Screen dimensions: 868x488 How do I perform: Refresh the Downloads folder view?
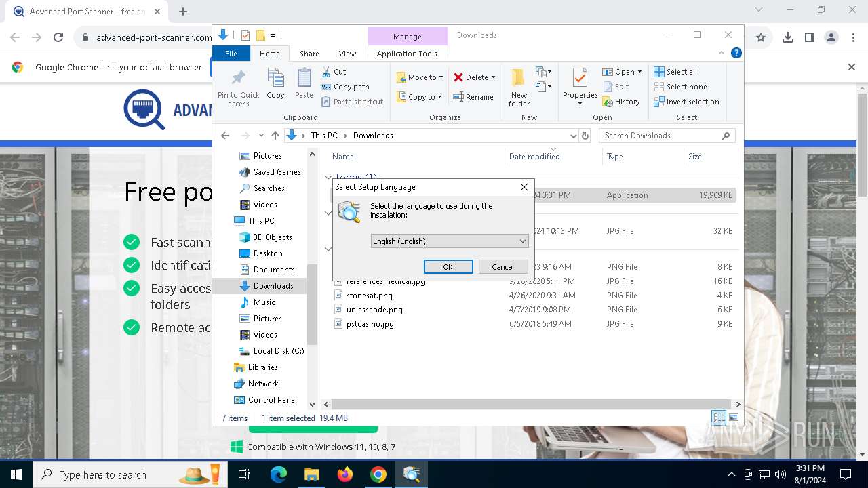click(x=585, y=136)
